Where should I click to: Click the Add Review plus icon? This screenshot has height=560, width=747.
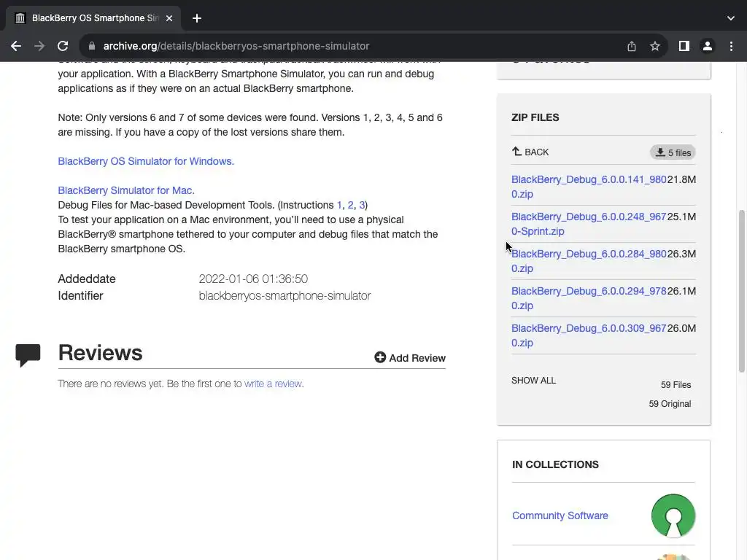click(x=379, y=357)
